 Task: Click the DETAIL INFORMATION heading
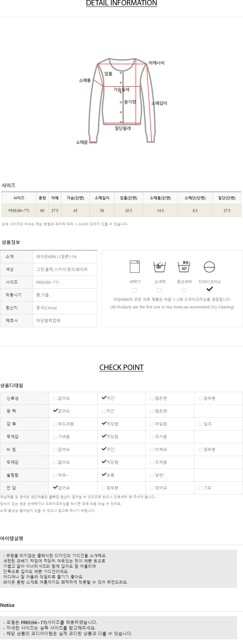coord(121,3)
